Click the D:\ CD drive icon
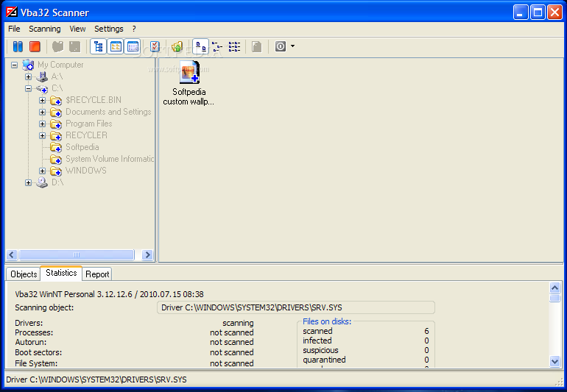 point(42,182)
